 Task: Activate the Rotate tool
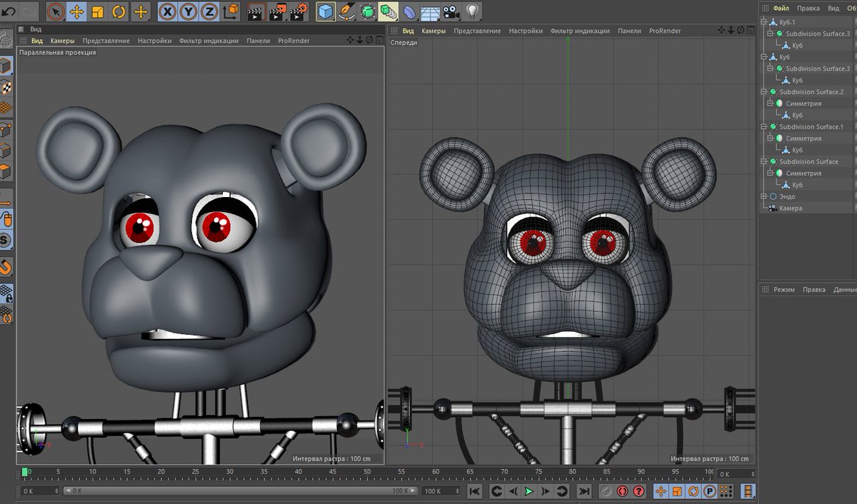119,11
